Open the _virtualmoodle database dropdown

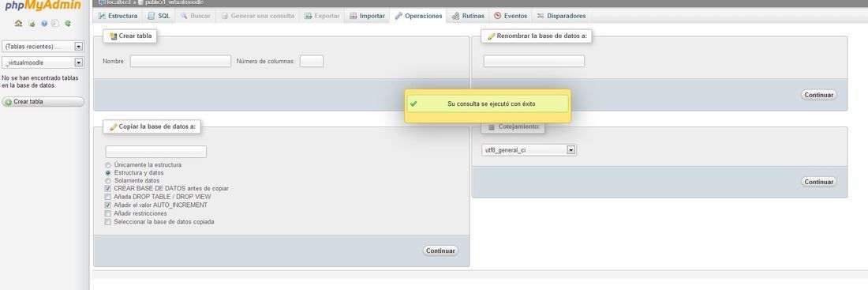coord(43,62)
